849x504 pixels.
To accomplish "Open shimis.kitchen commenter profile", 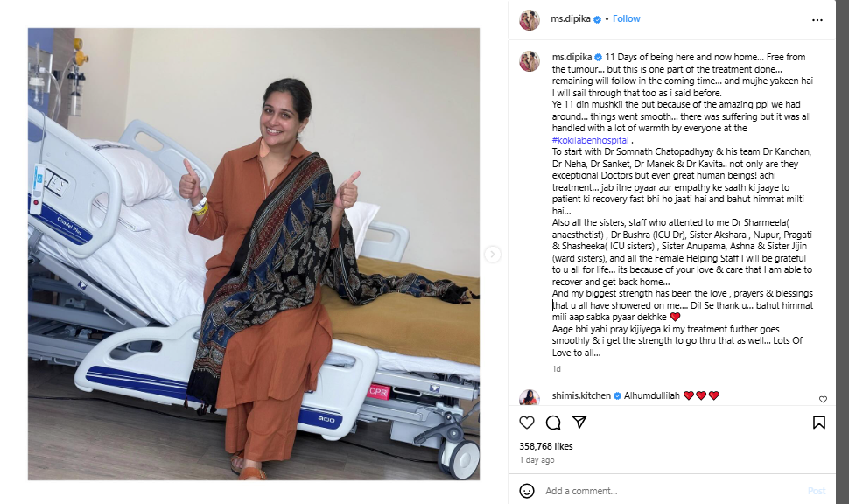I will tap(581, 395).
